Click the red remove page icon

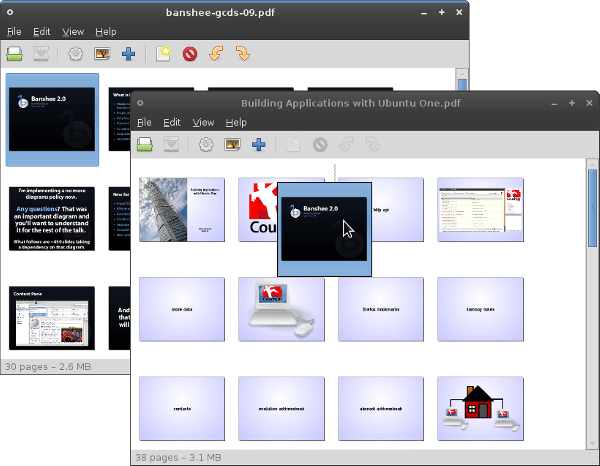tap(190, 54)
